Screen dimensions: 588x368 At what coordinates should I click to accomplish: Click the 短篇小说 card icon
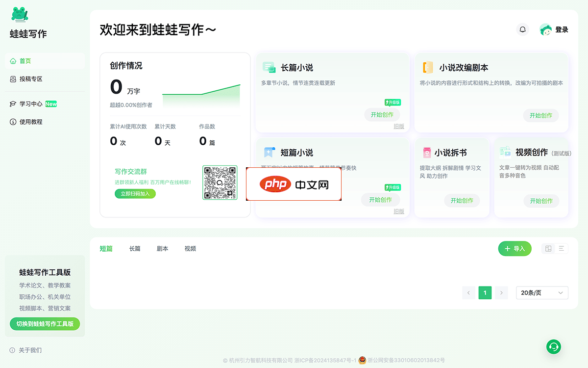(x=269, y=153)
